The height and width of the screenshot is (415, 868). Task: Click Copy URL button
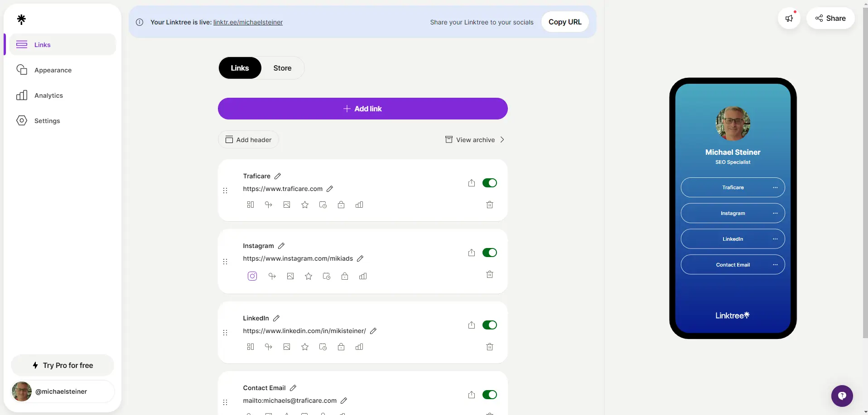(565, 22)
